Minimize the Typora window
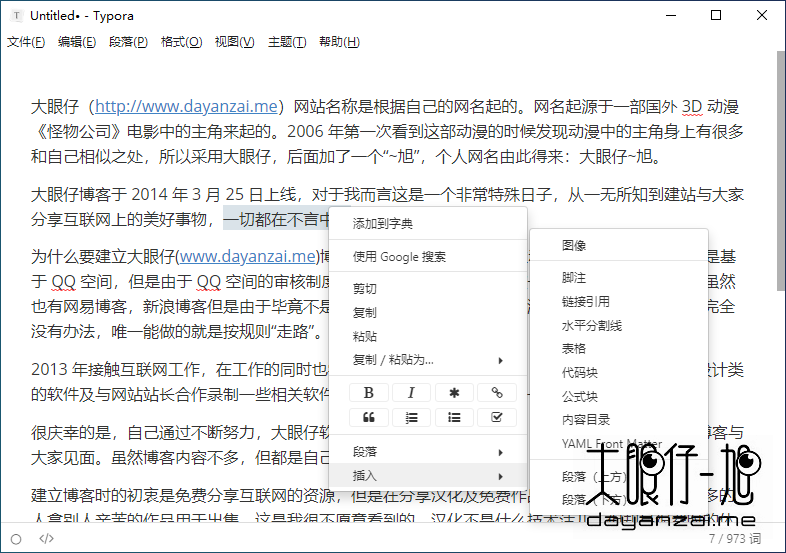The image size is (786, 553). (671, 15)
